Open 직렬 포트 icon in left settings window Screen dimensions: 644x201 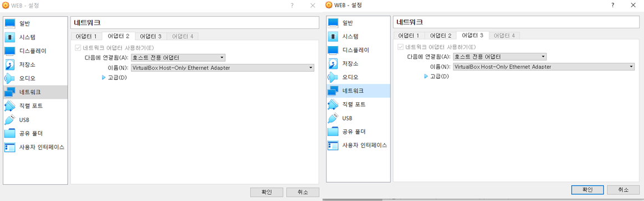10,106
